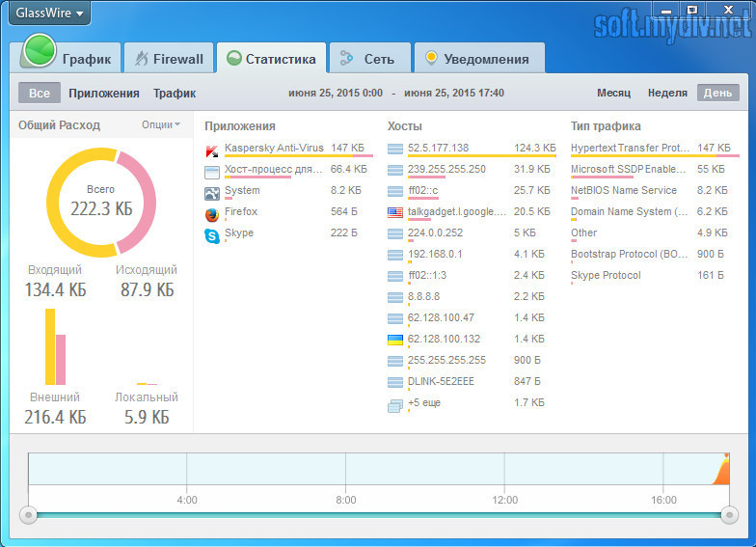Click host icon beside 224.0.0.252
The height and width of the screenshot is (547, 756).
(x=395, y=233)
